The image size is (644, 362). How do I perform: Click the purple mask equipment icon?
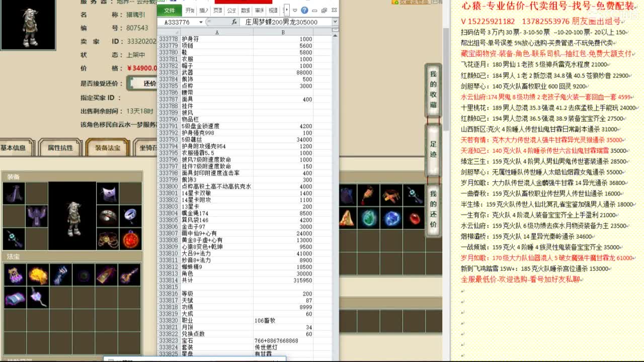coord(108,194)
